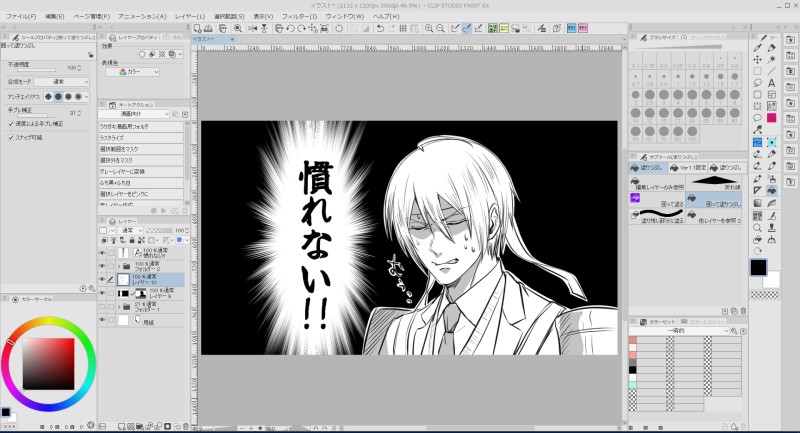Select the straight line Figure tool

[x=771, y=71]
